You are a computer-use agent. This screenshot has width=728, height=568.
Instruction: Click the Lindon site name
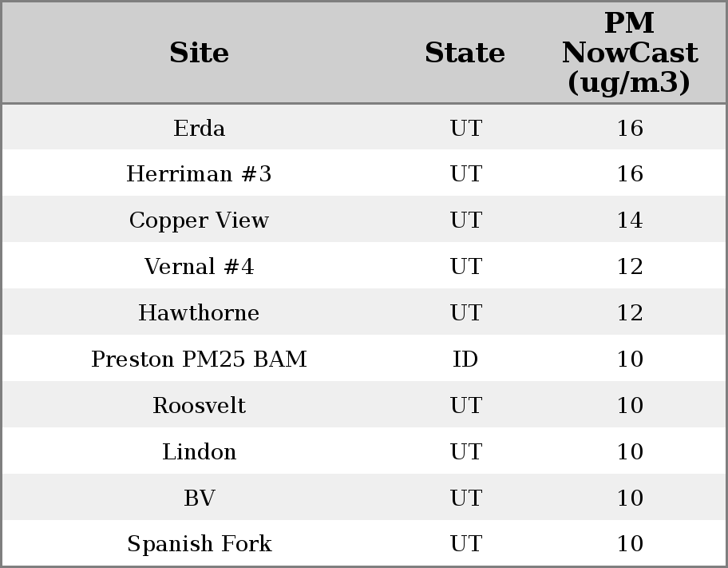tap(199, 452)
